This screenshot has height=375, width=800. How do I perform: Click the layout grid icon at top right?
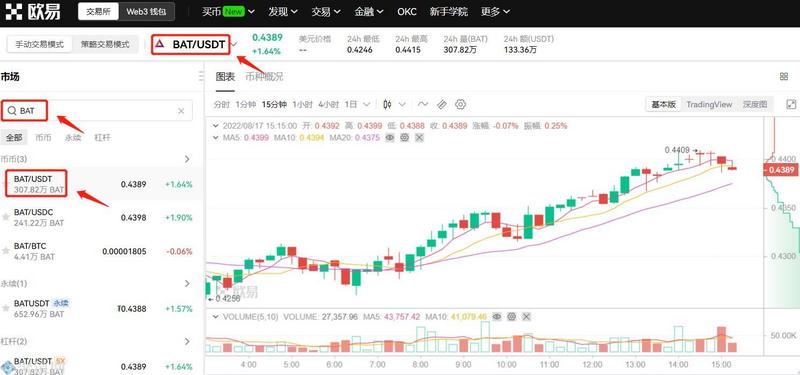[x=784, y=77]
